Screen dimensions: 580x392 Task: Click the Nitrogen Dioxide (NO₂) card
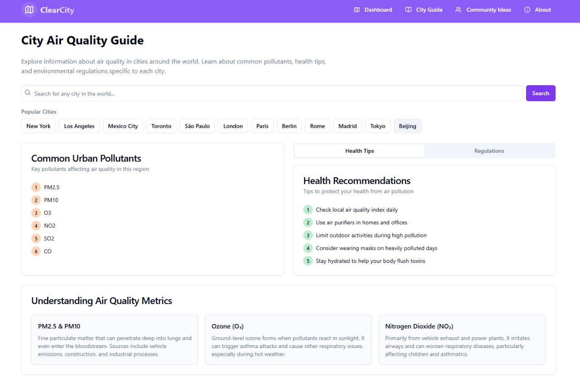[462, 339]
